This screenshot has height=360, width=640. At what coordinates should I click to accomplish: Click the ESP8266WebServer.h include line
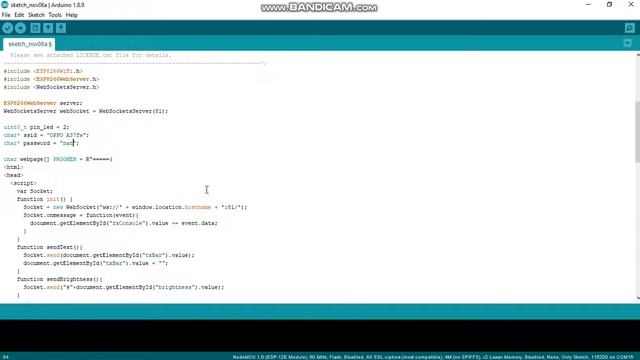[51, 79]
